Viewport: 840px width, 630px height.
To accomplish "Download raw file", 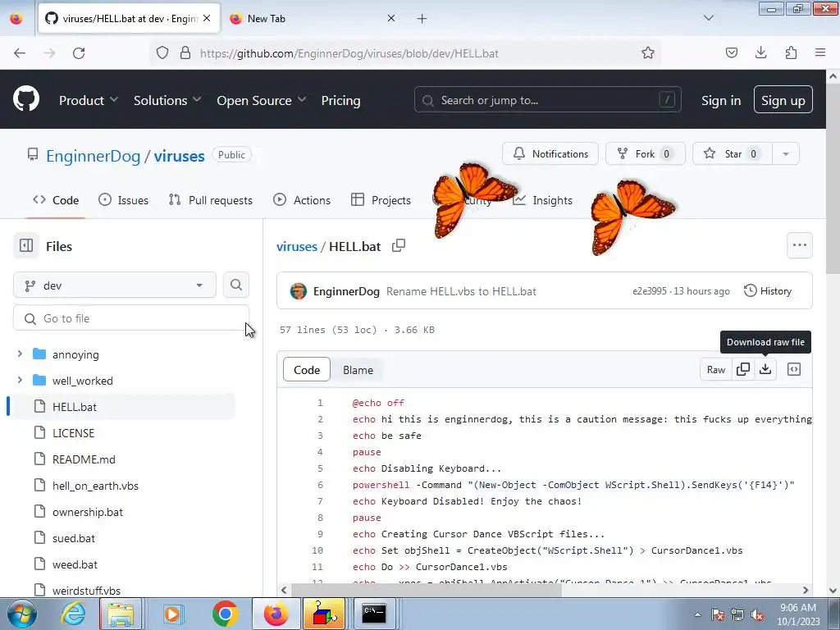I will coord(765,369).
